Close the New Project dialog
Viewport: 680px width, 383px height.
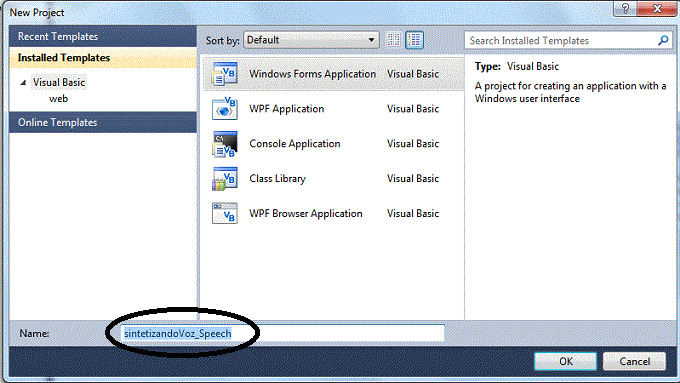(657, 8)
